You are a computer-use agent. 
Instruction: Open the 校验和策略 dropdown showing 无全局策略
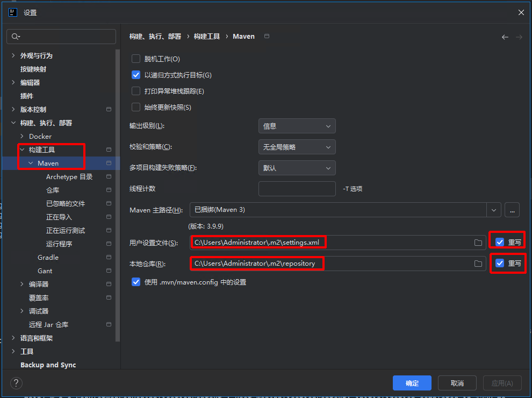click(x=297, y=147)
